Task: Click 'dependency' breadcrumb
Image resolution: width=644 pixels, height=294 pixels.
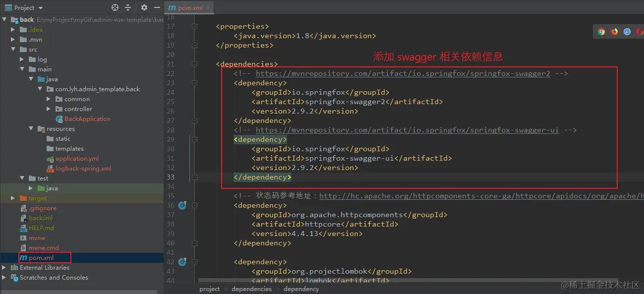Action: (301, 289)
